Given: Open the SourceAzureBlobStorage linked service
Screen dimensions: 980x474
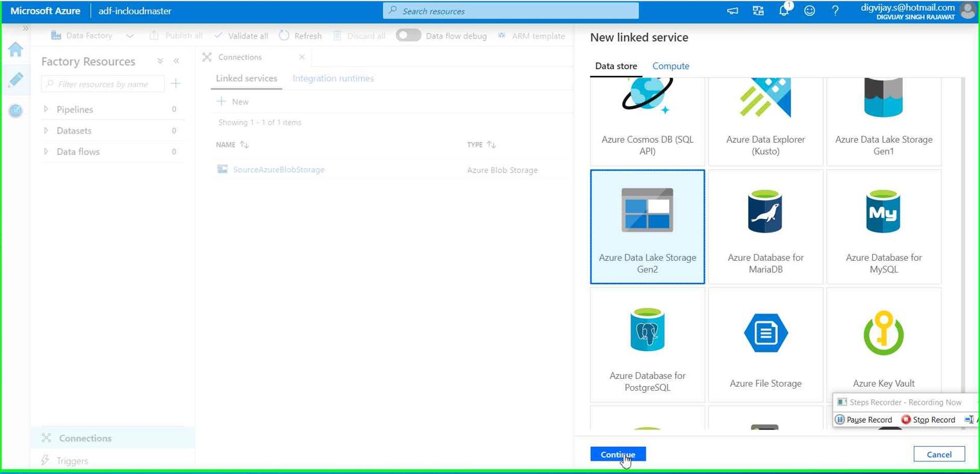Looking at the screenshot, I should pyautogui.click(x=279, y=169).
